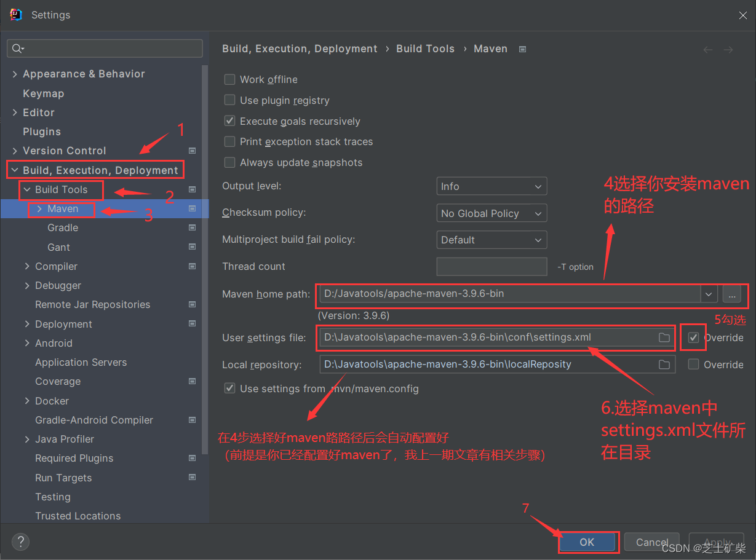The height and width of the screenshot is (560, 756).
Task: Toggle Use settings from .mvn/maven.config
Action: click(230, 388)
